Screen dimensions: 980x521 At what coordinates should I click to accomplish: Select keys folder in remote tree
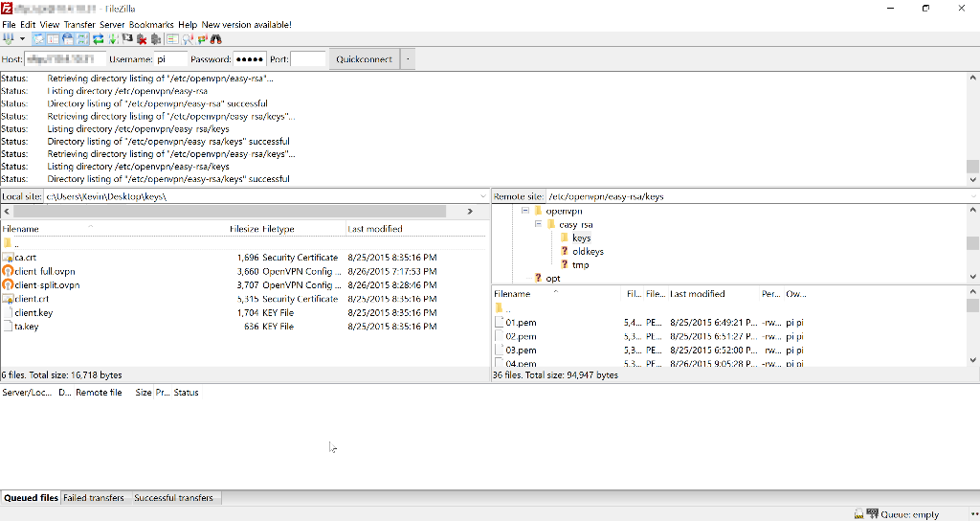[581, 238]
